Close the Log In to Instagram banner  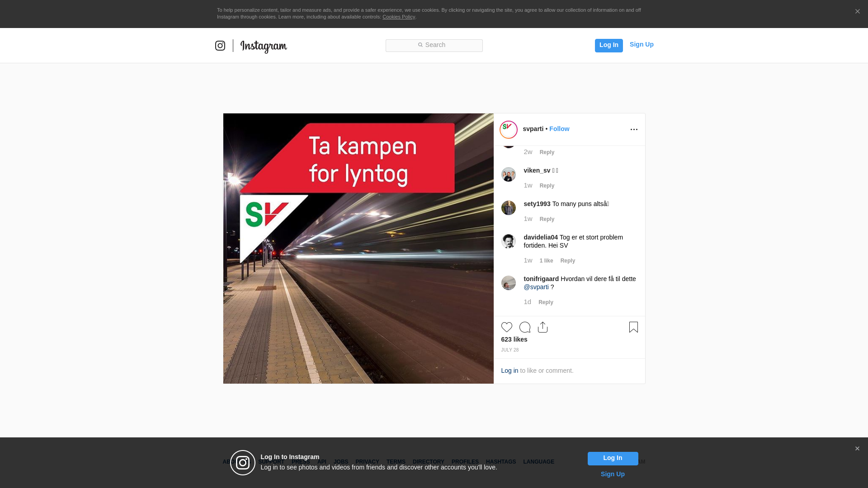pos(857,449)
